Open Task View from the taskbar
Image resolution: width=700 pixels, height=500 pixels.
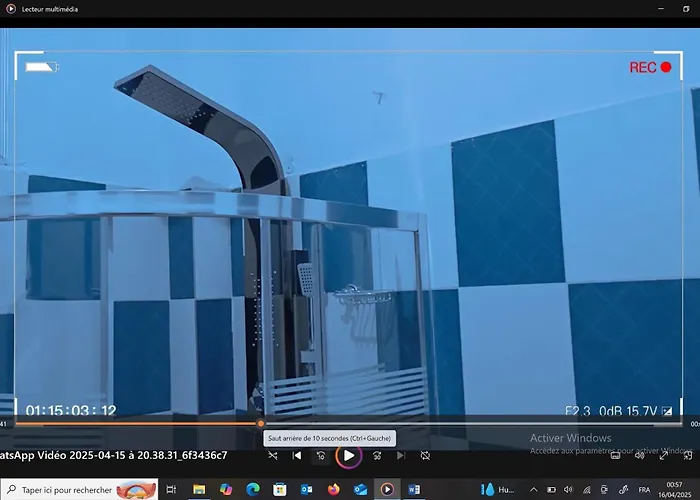(x=172, y=490)
